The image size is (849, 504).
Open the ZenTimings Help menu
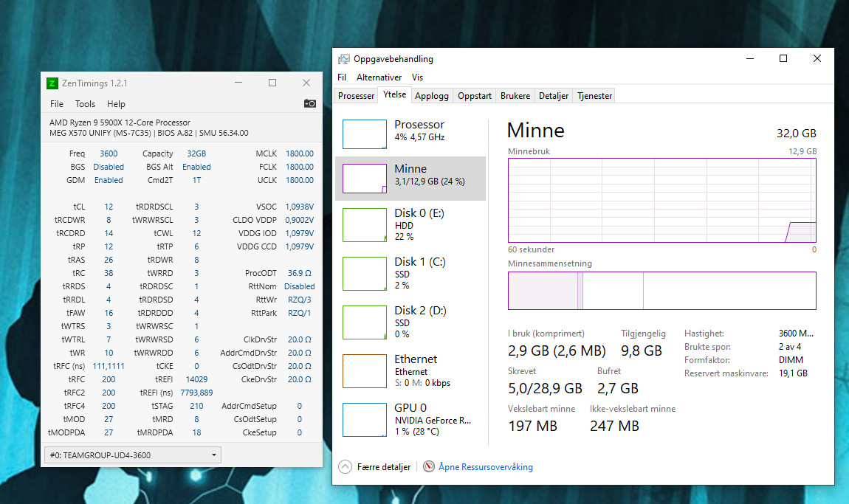click(116, 104)
